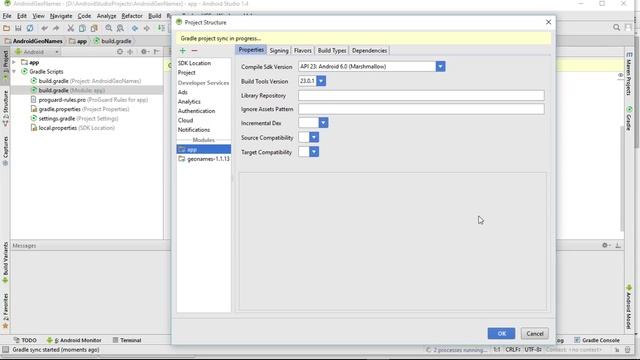Open the Incremental Dex dropdown

pyautogui.click(x=323, y=122)
